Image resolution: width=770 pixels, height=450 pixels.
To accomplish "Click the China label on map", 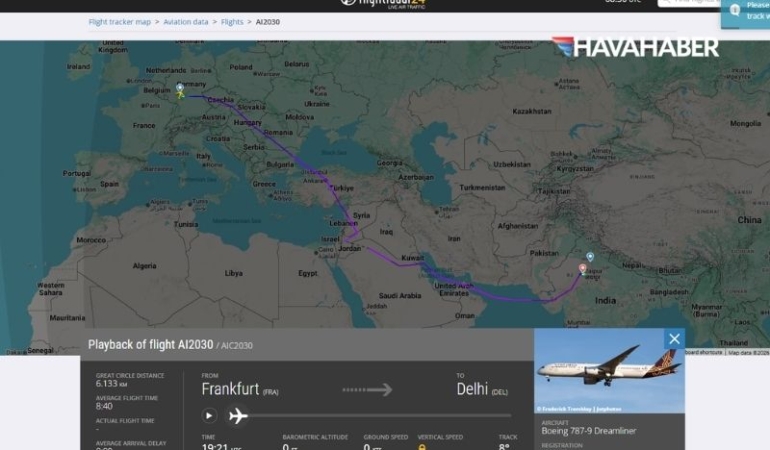I will [749, 220].
